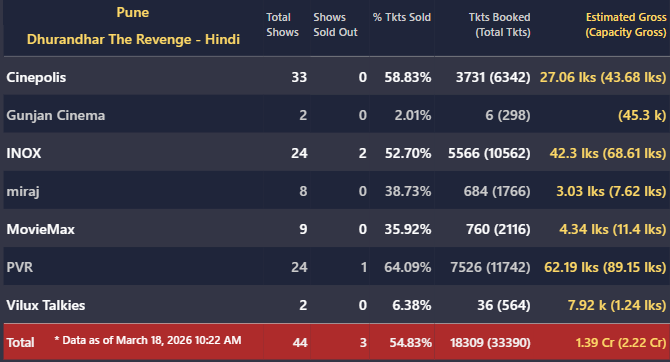
Task: Click the Total label in red row
Action: click(x=21, y=343)
